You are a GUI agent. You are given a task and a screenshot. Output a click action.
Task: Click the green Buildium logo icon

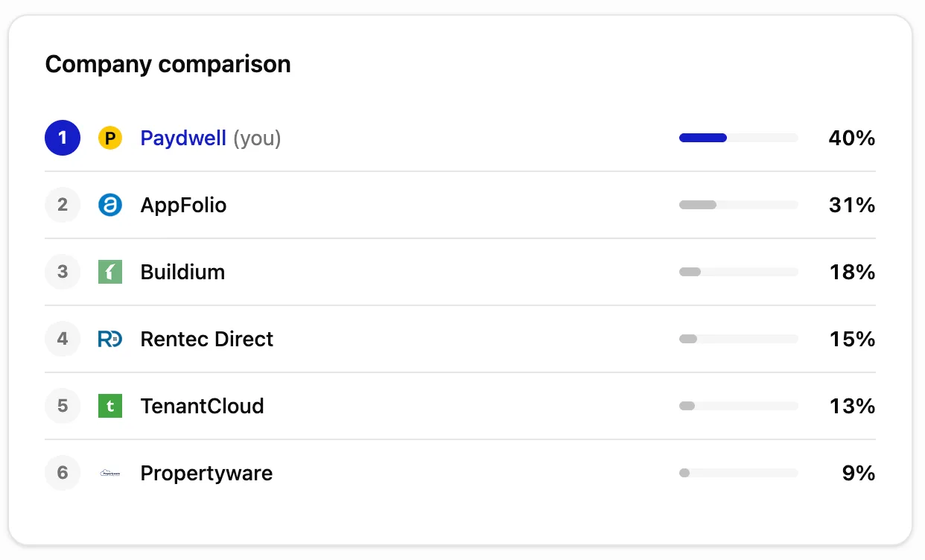[x=110, y=272]
